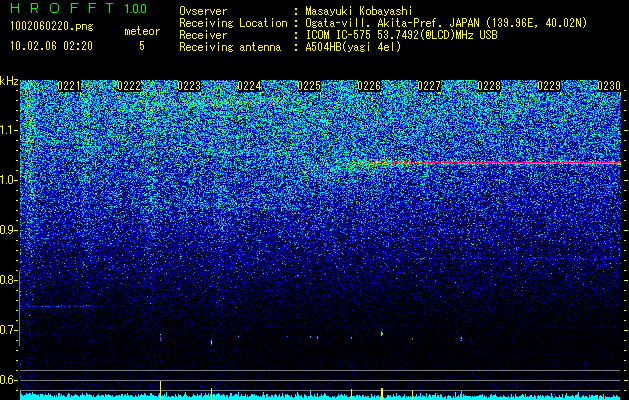Click the Ogata-vill. Akita-Pref. JAPAN location text

click(x=446, y=23)
